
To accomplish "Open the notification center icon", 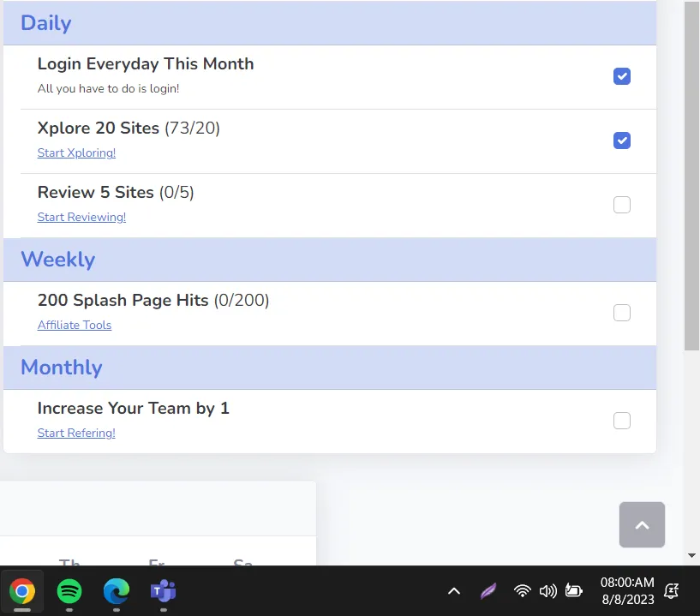I will click(x=672, y=591).
